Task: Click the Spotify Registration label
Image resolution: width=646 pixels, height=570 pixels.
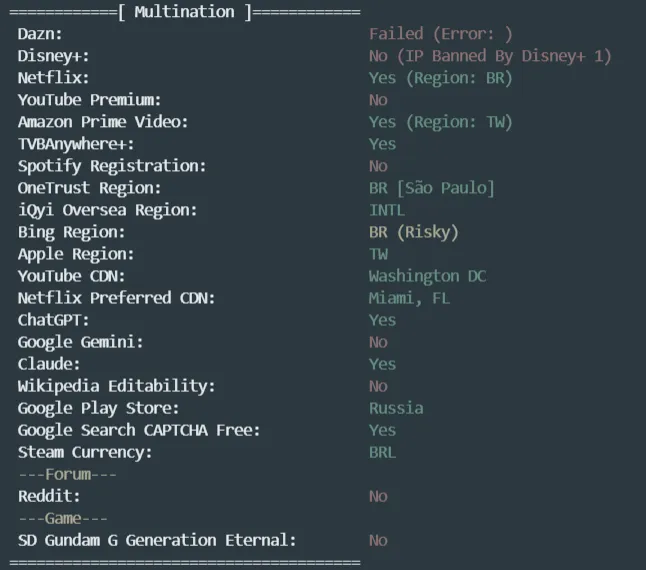Action: (111, 166)
